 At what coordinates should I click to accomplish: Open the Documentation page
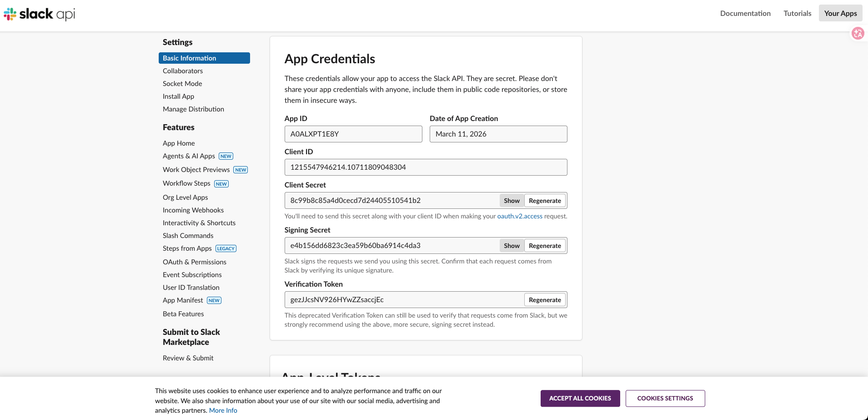(x=745, y=13)
